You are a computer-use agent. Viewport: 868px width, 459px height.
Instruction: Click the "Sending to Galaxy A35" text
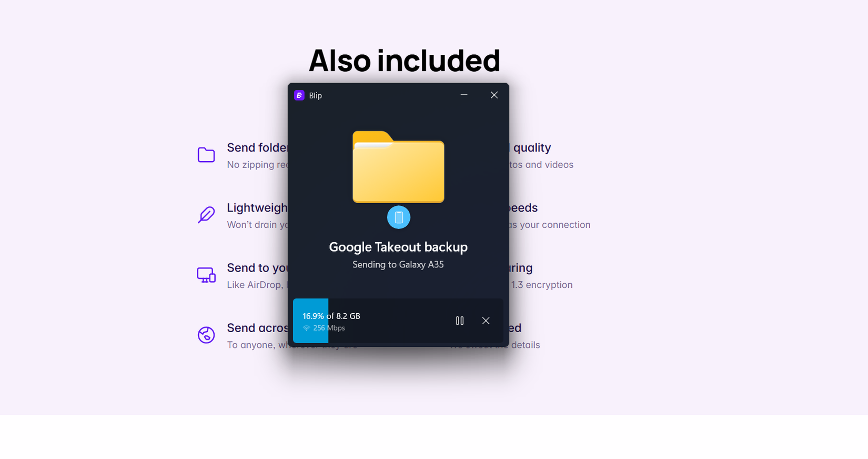(398, 264)
